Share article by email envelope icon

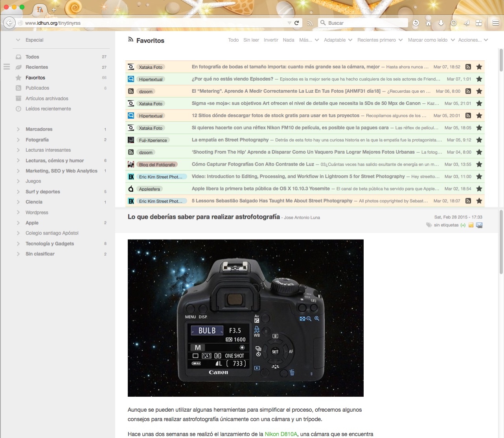pos(479,225)
